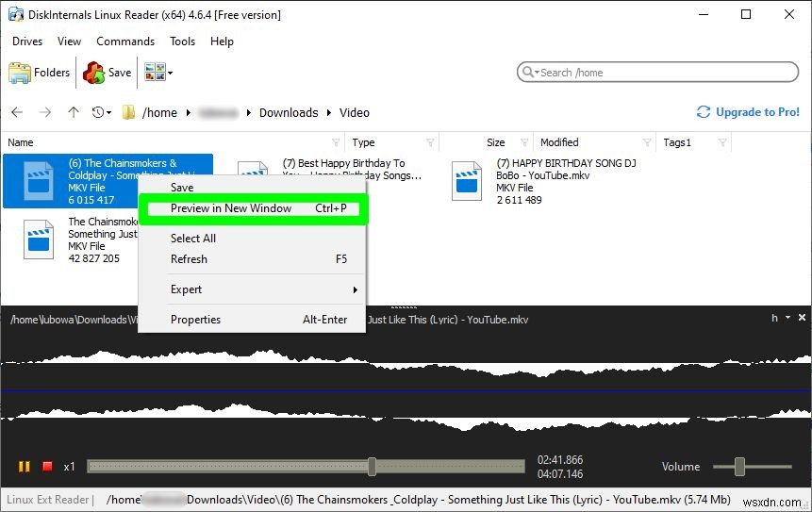The width and height of the screenshot is (812, 512).
Task: Open the view mode thumbnails dropdown
Action: 157,73
